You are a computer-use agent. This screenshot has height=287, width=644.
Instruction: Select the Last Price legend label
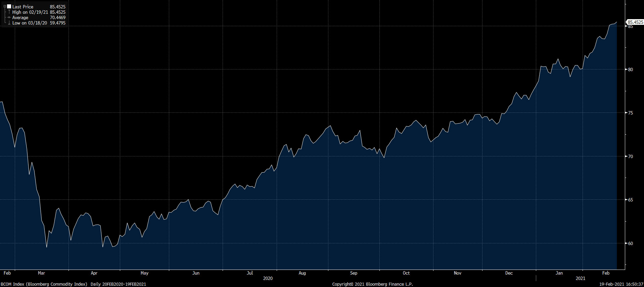tap(23, 7)
